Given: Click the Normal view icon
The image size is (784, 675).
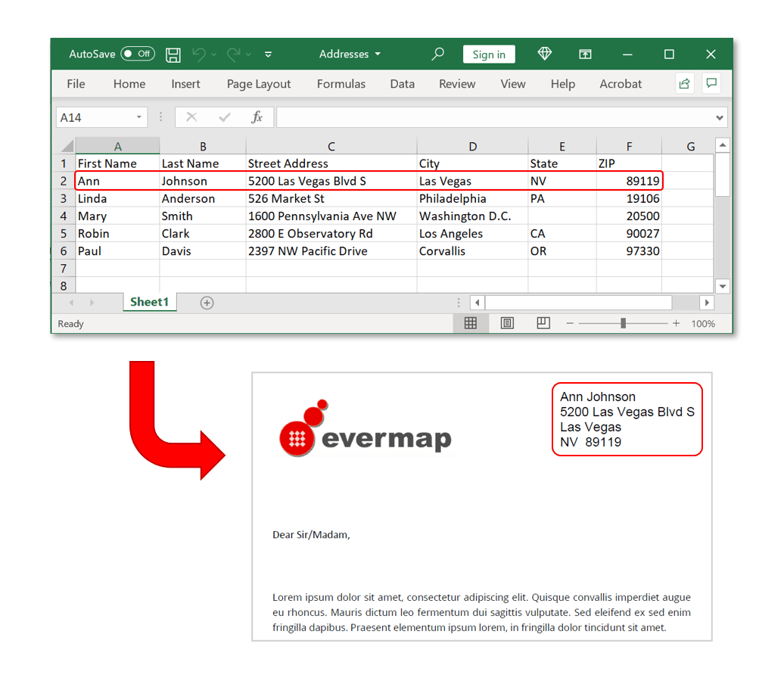Looking at the screenshot, I should coord(471,323).
